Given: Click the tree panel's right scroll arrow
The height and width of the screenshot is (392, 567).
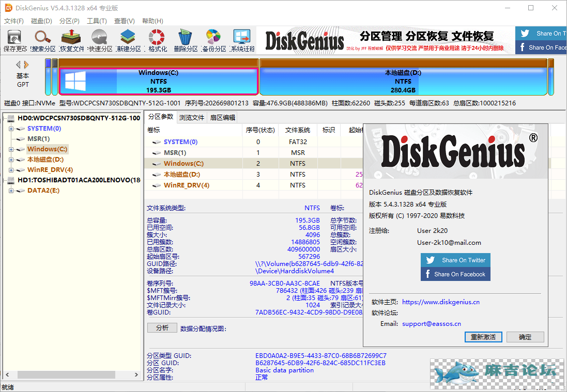Looking at the screenshot, I should 136,374.
